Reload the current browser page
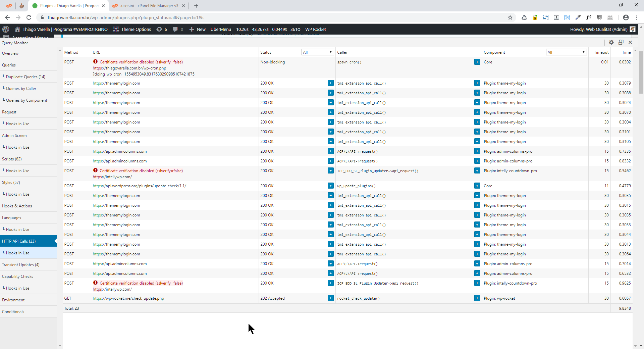 coord(29,17)
